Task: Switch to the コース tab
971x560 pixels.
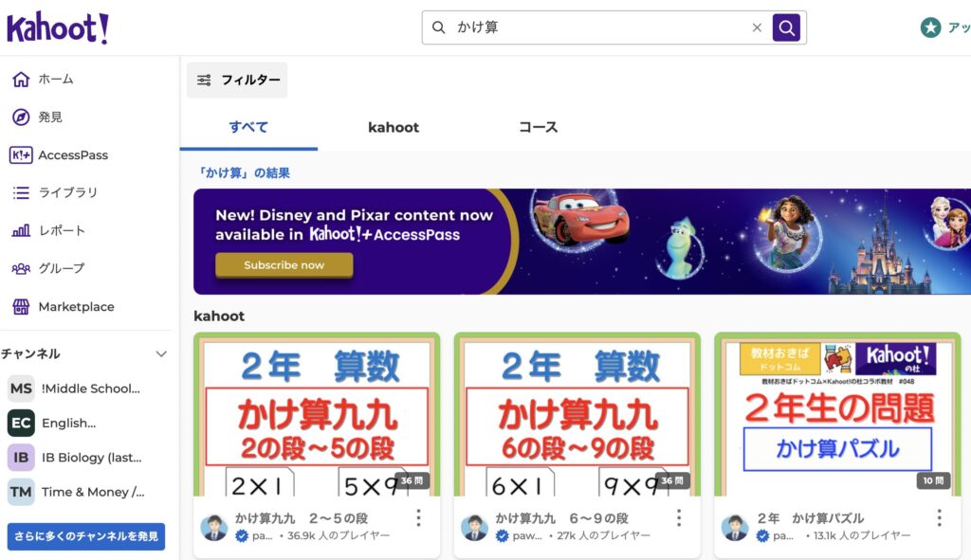Action: [x=539, y=128]
